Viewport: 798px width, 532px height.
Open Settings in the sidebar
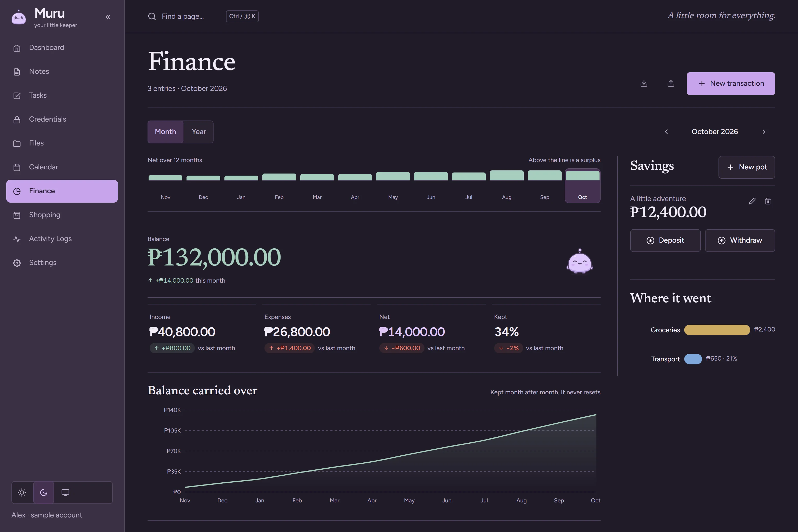pos(62,263)
